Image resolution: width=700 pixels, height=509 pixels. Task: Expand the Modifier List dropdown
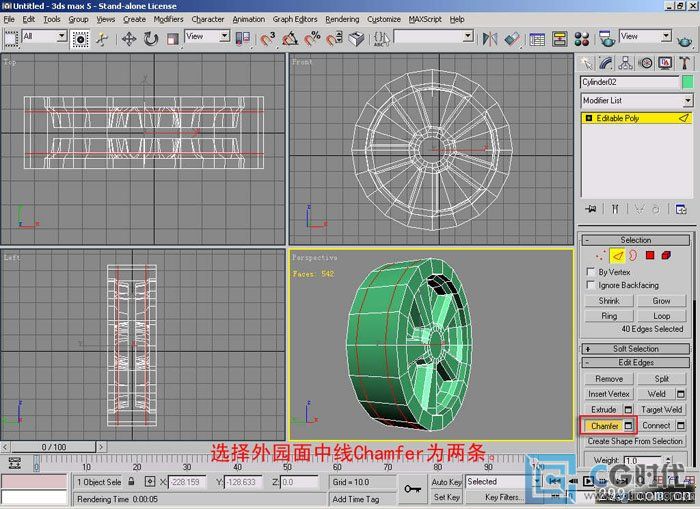(688, 100)
